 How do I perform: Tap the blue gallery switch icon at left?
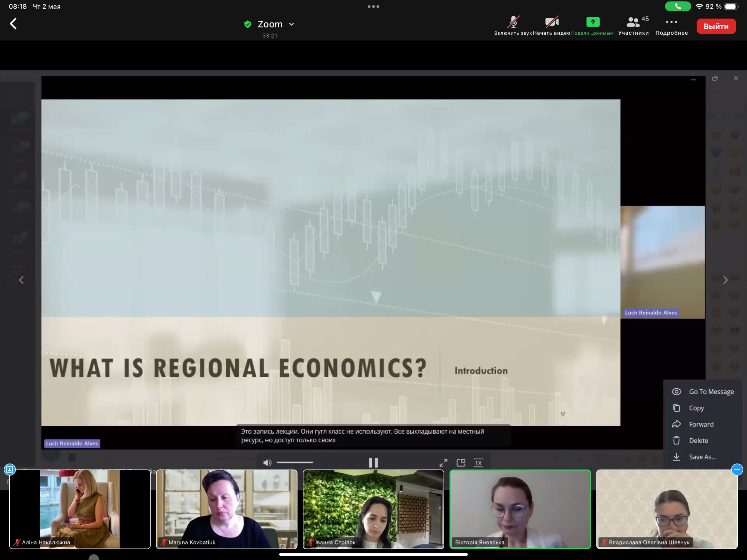10,470
